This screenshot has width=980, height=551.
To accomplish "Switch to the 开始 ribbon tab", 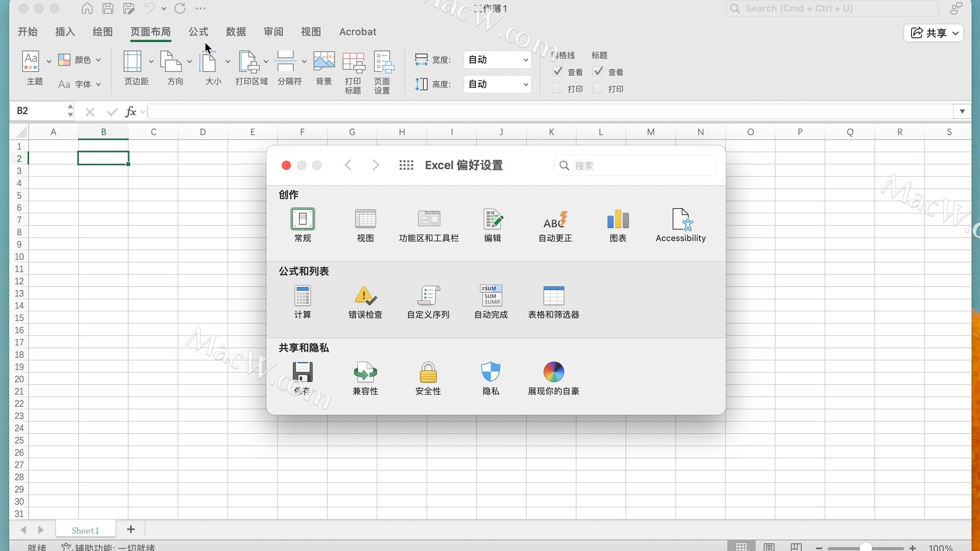I will click(28, 32).
